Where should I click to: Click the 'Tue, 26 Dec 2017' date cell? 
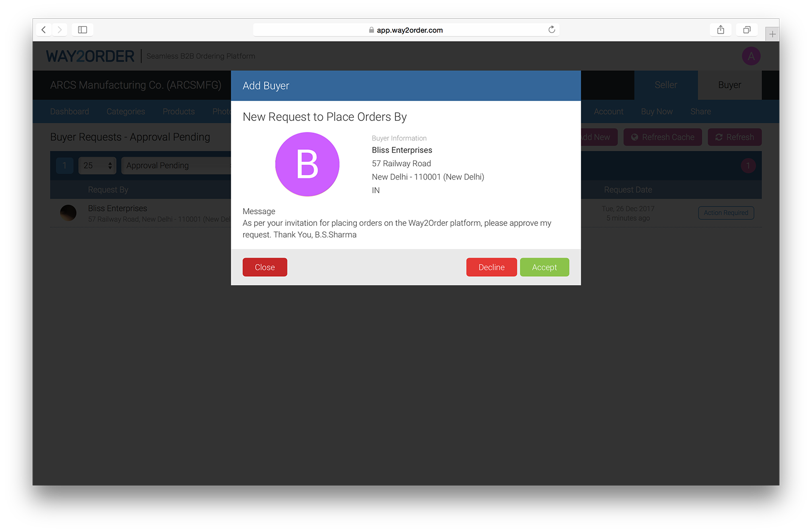pos(628,209)
